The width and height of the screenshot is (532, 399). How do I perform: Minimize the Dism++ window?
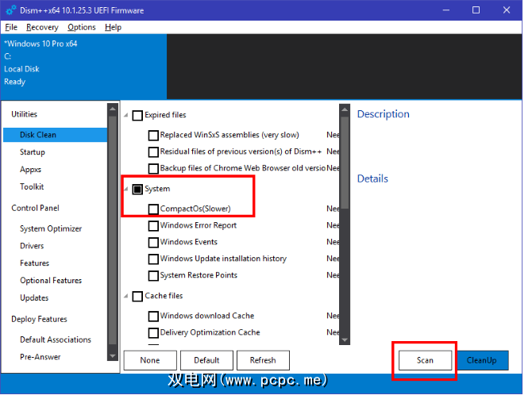coord(446,10)
